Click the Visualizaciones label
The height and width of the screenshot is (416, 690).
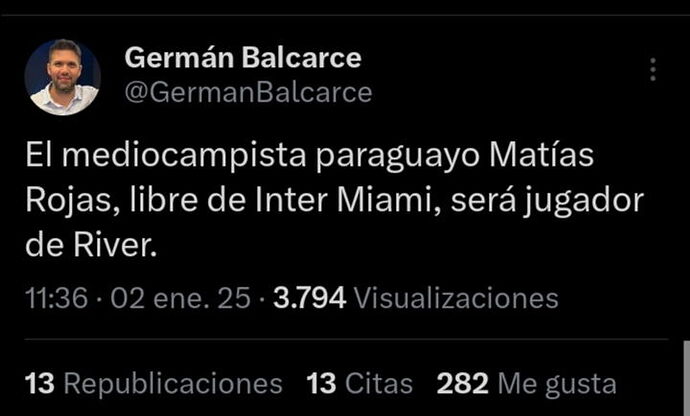[456, 298]
